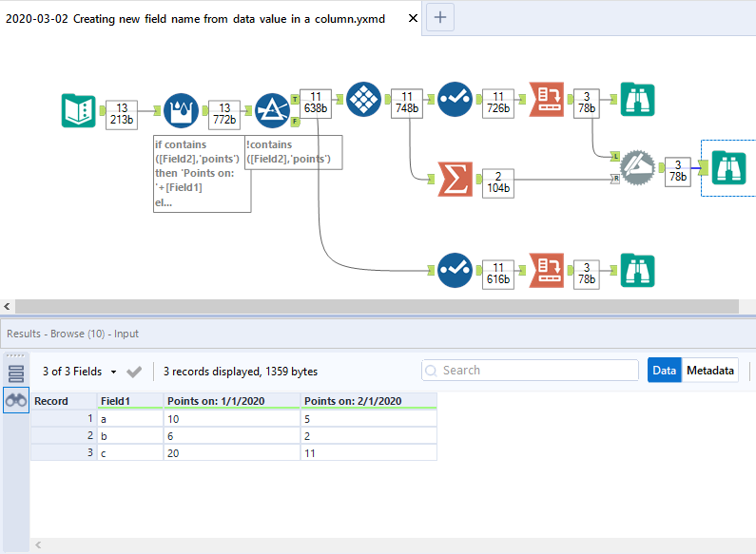Switch Results view to Metadata

[x=710, y=371]
